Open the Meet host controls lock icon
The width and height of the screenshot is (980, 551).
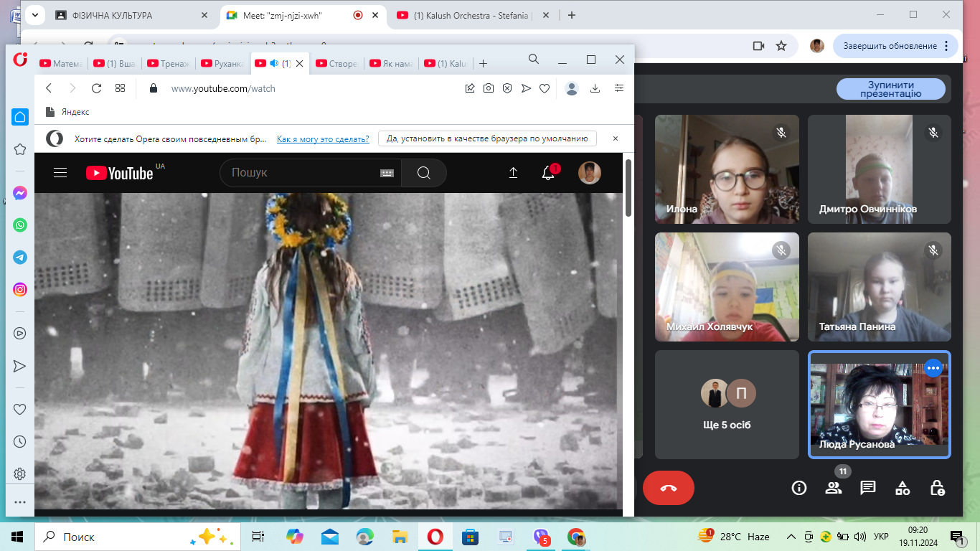click(937, 488)
